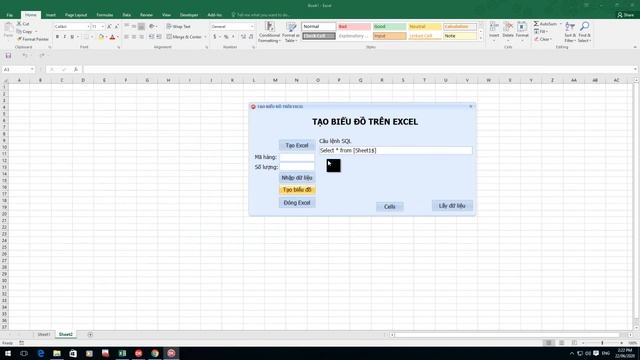
Task: Open the Fill dropdown in Editing group
Action: coord(540,31)
